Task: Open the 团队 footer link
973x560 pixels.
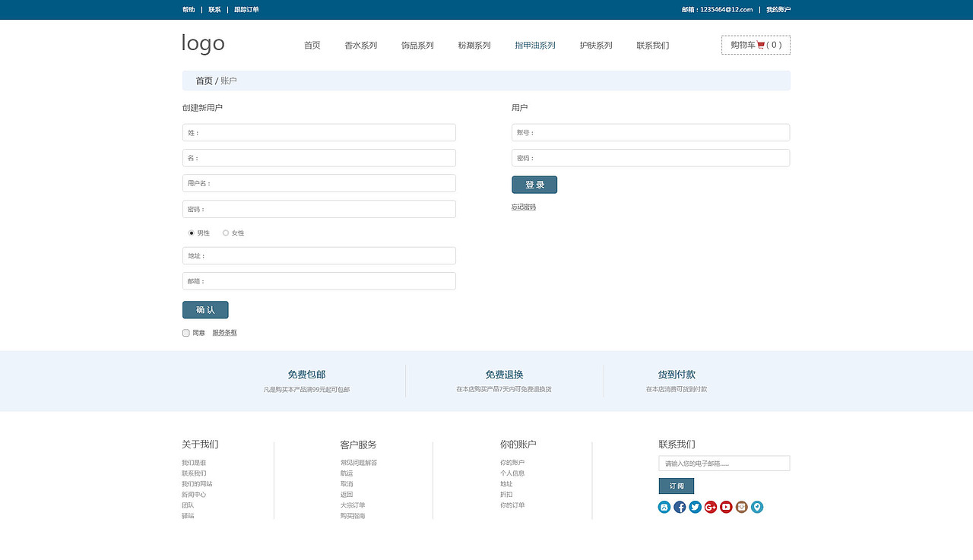Action: coord(188,505)
